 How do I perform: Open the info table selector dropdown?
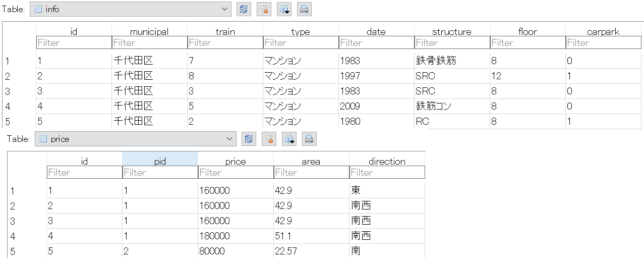[131, 9]
